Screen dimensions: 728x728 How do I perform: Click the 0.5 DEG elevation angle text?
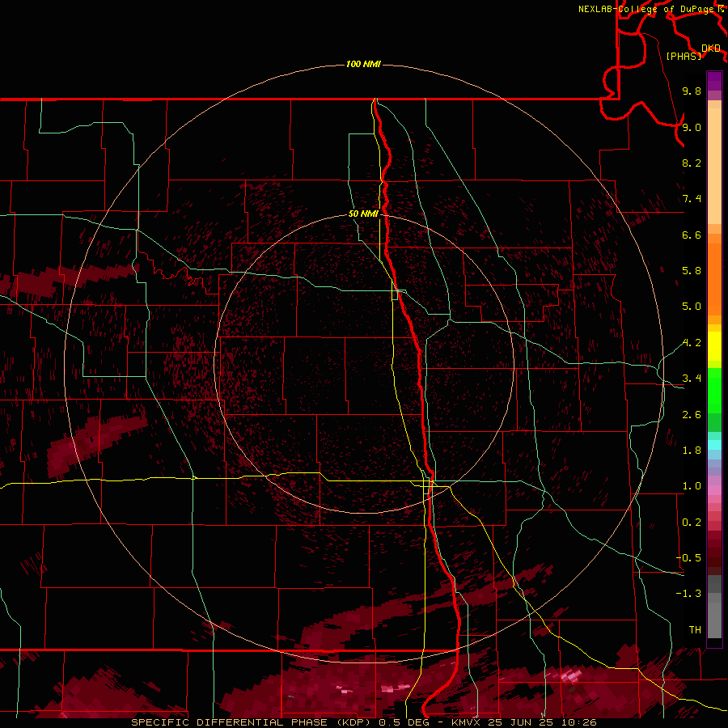coord(403,722)
